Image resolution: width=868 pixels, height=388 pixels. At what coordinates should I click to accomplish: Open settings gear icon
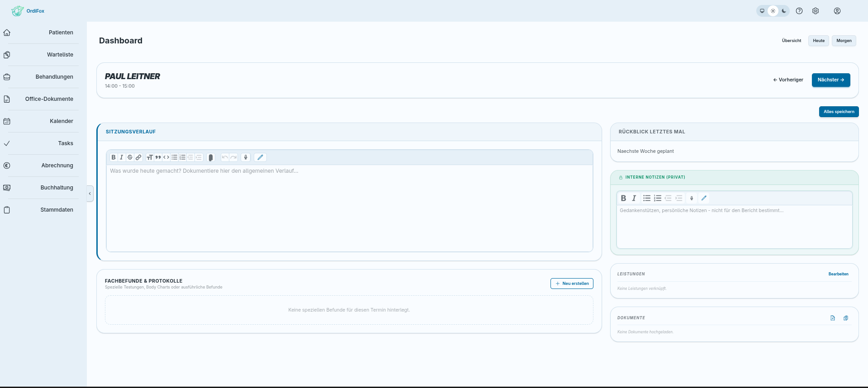tap(816, 11)
